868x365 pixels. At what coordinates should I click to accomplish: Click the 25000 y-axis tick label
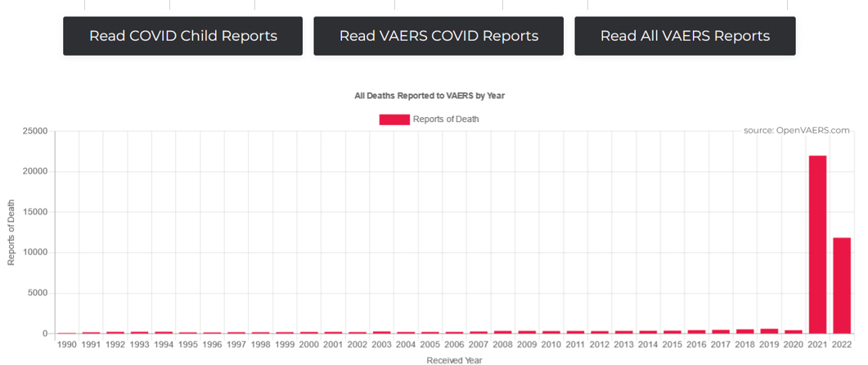tap(34, 131)
